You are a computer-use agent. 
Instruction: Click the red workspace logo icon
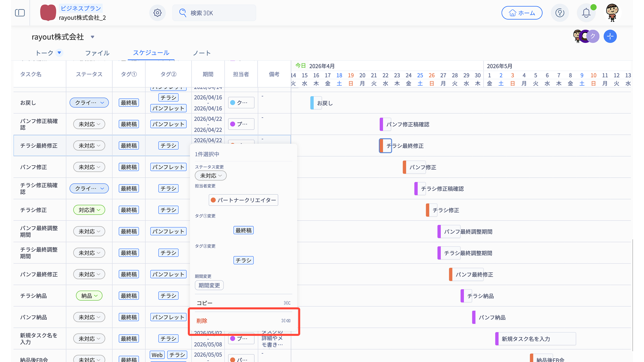48,13
